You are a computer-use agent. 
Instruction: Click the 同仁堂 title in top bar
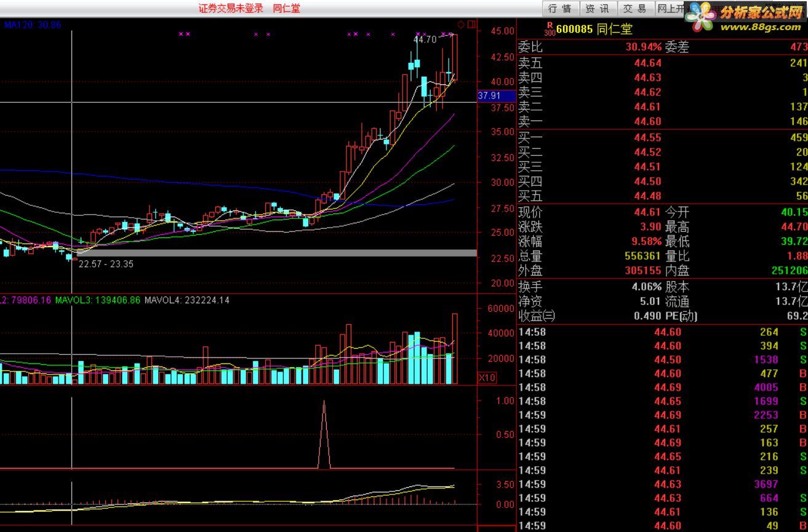click(x=287, y=8)
